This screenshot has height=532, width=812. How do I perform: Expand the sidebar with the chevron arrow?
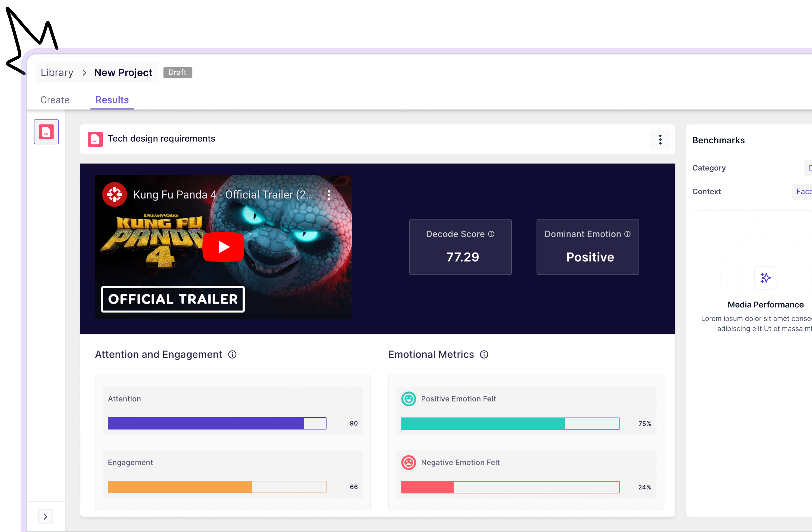[45, 517]
